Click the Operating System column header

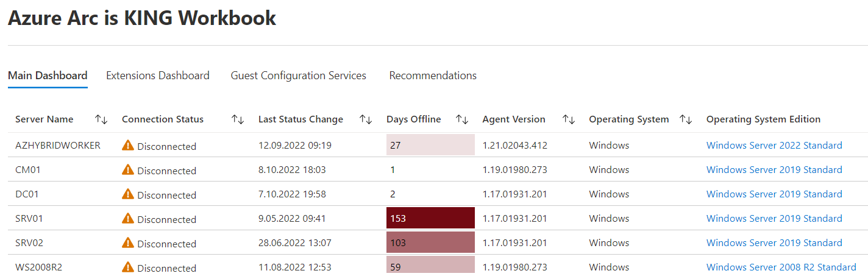(629, 119)
